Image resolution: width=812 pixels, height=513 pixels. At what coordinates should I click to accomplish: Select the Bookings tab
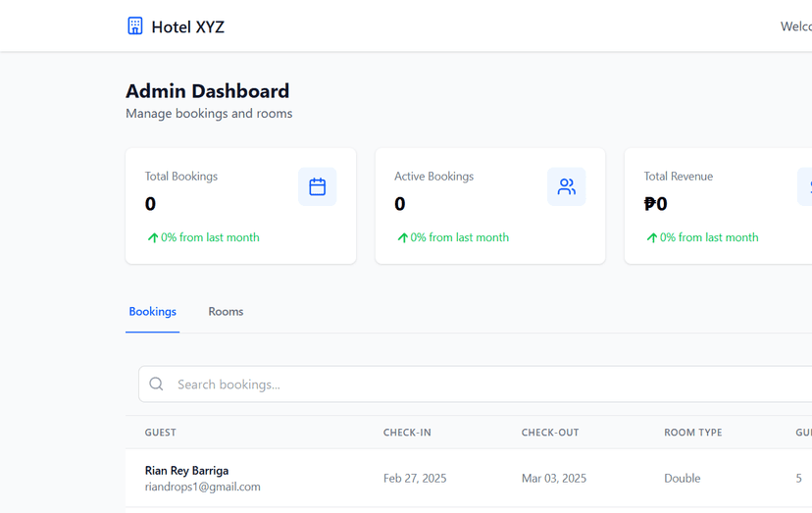coord(152,312)
